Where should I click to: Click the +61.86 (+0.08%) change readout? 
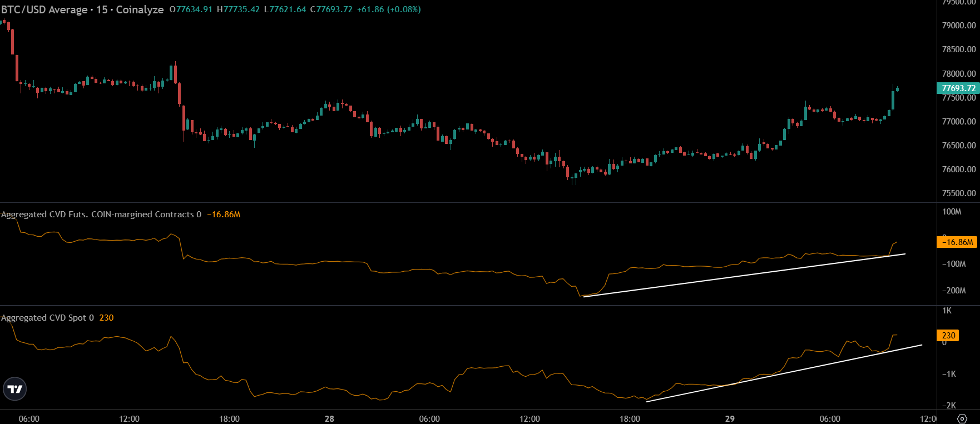[x=389, y=9]
